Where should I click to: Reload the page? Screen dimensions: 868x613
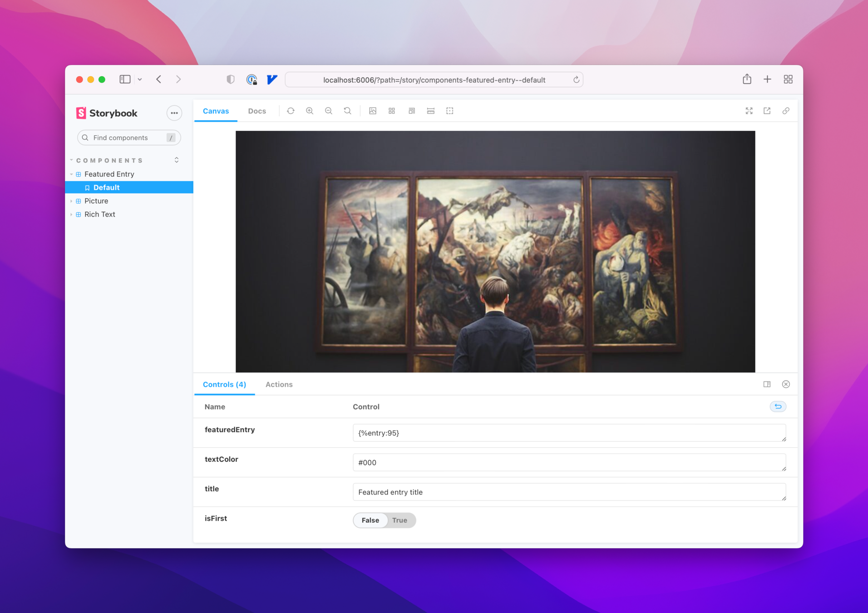tap(576, 80)
